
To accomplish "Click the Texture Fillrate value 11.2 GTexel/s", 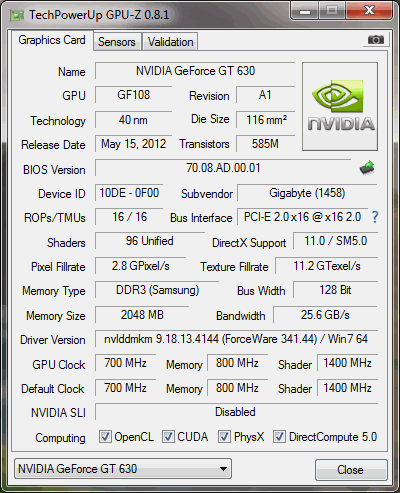I will 327,266.
